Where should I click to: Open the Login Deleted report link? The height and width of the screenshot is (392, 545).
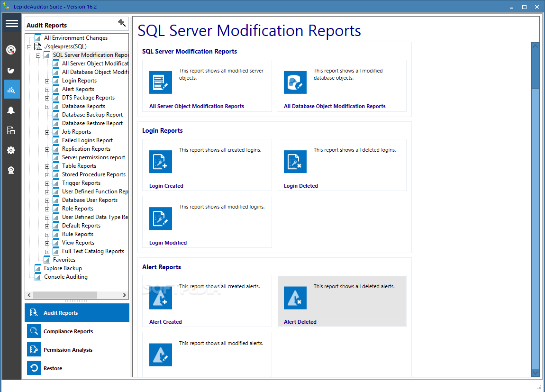point(300,186)
